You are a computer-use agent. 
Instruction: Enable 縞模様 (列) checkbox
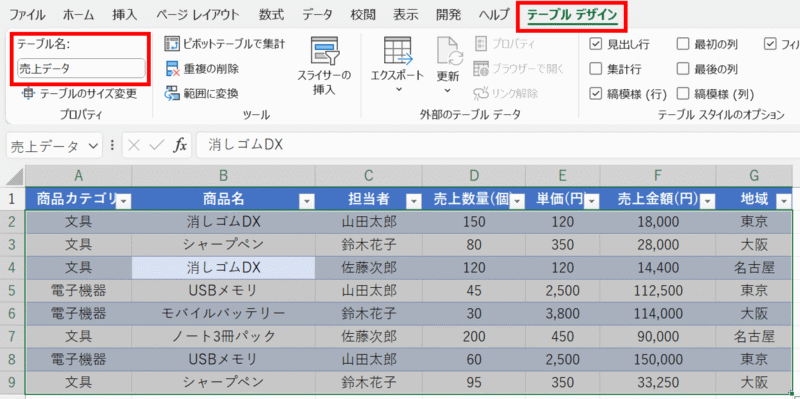pyautogui.click(x=683, y=93)
